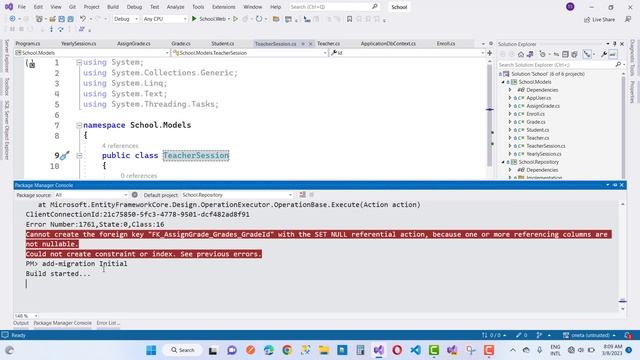Expand AssignGrade.cs node in Solution Explorer

pos(510,106)
